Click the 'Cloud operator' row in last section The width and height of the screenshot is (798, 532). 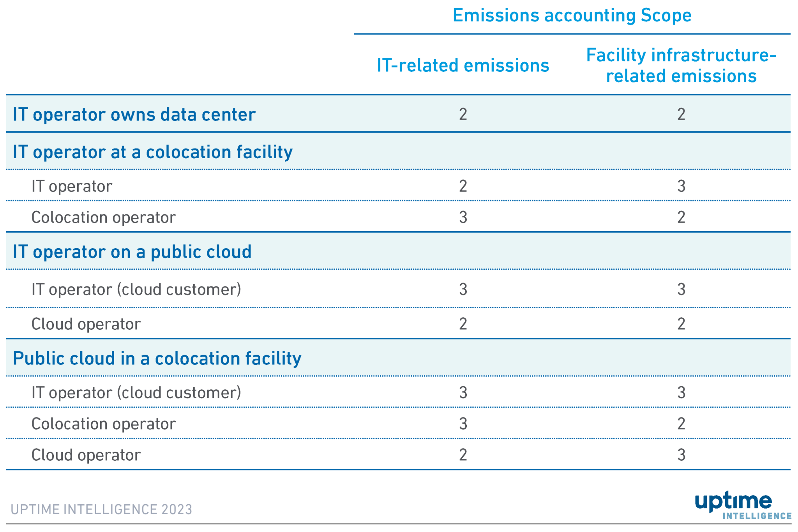point(86,454)
